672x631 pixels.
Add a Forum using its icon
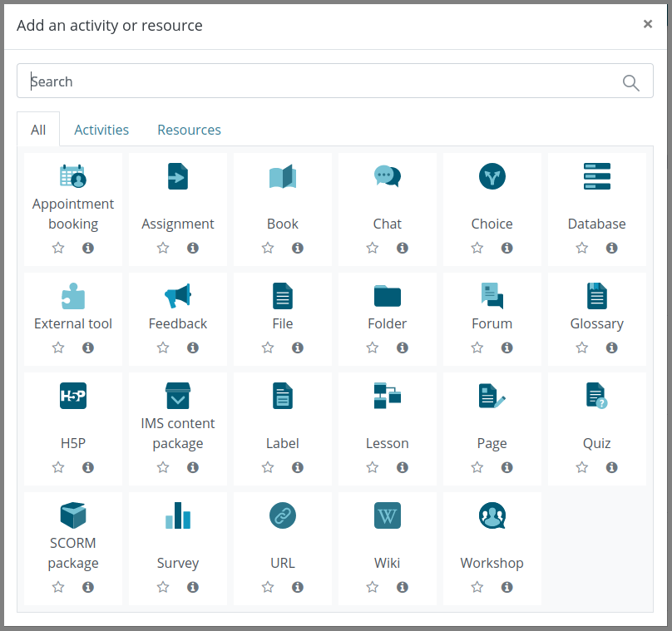click(x=492, y=296)
